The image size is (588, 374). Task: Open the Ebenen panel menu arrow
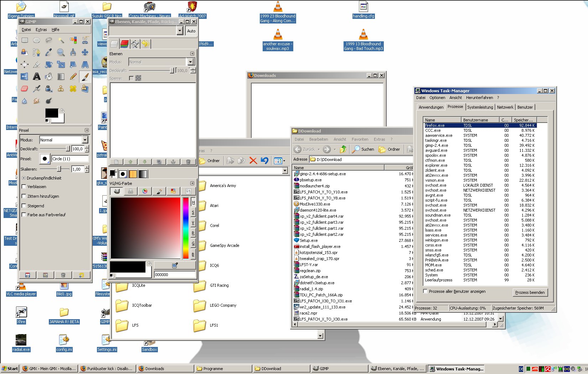192,54
